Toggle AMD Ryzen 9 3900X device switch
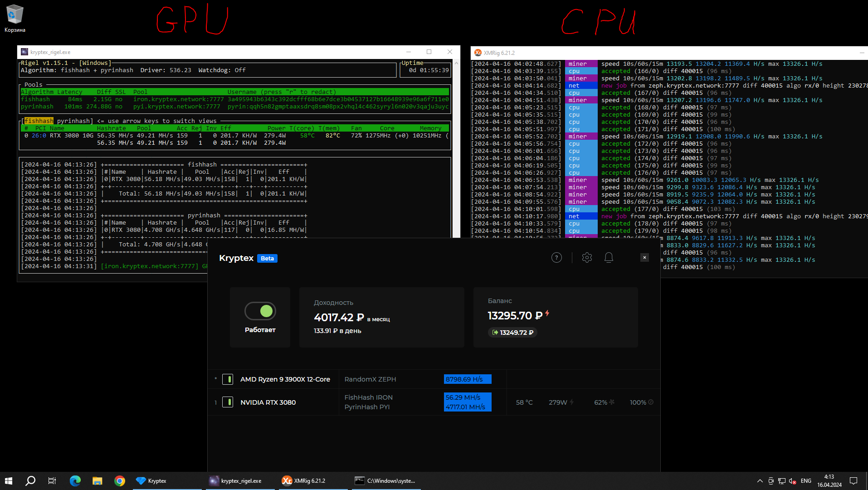Image resolution: width=868 pixels, height=490 pixels. 228,379
